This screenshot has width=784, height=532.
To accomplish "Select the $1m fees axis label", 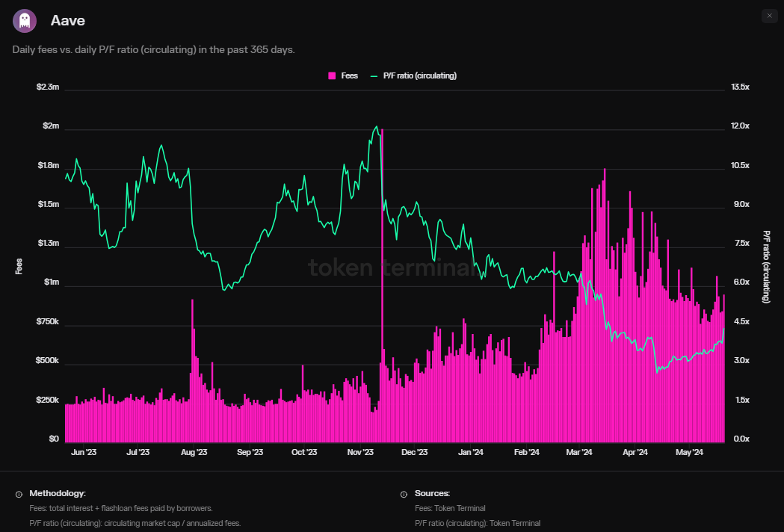I will coord(52,282).
